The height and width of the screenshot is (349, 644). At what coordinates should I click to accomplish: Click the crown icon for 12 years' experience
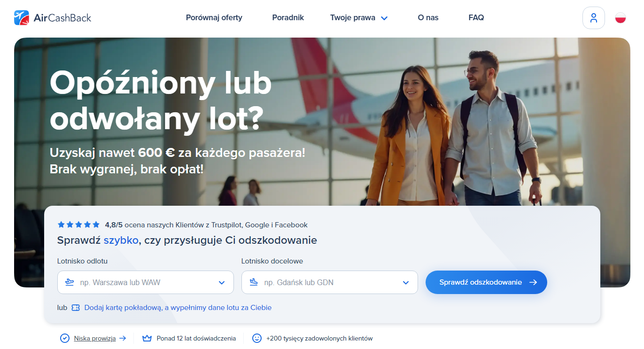(147, 338)
